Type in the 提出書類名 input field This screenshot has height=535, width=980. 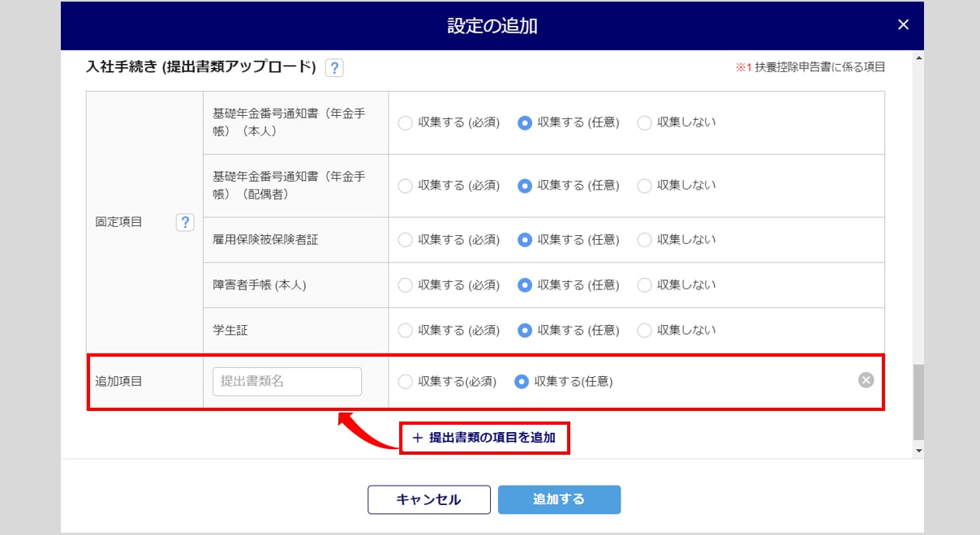pos(287,382)
